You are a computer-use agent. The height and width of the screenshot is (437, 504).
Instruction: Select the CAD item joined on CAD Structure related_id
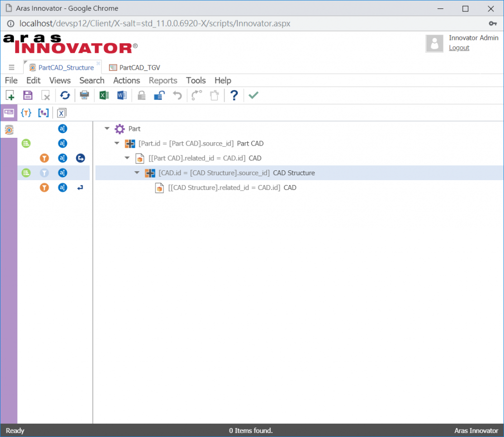(232, 187)
